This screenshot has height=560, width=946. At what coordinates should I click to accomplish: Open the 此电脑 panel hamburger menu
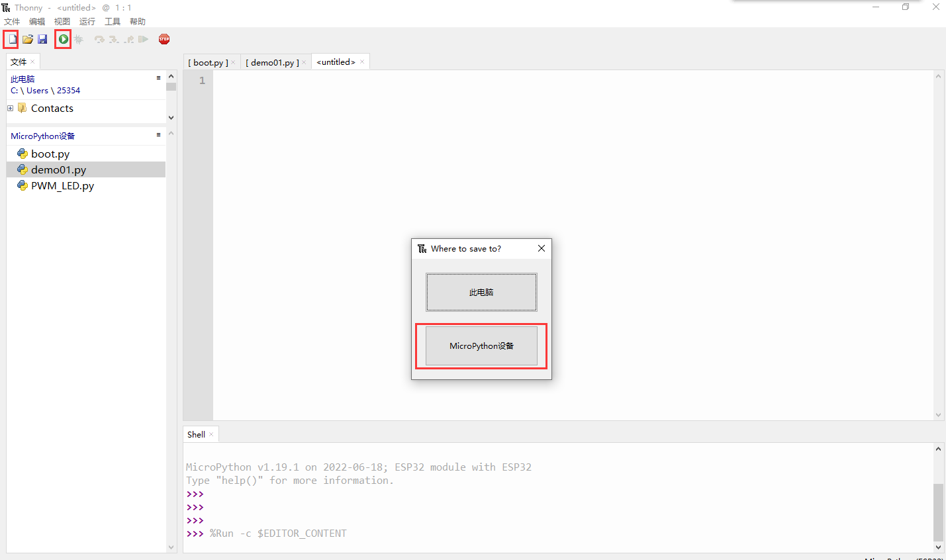[x=158, y=78]
